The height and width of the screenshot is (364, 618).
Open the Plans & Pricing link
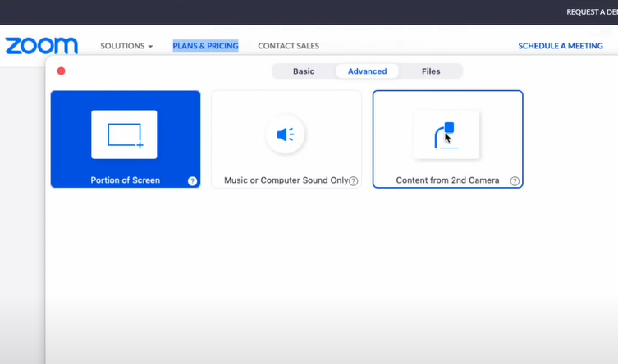pyautogui.click(x=205, y=46)
